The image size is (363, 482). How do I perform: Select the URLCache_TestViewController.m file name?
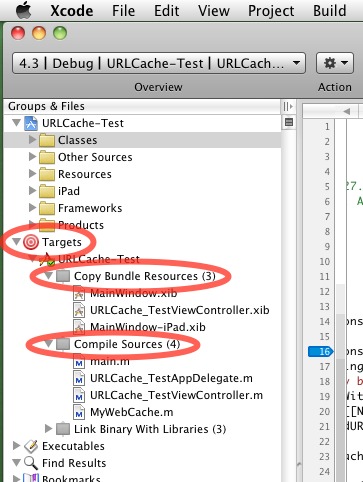176,395
